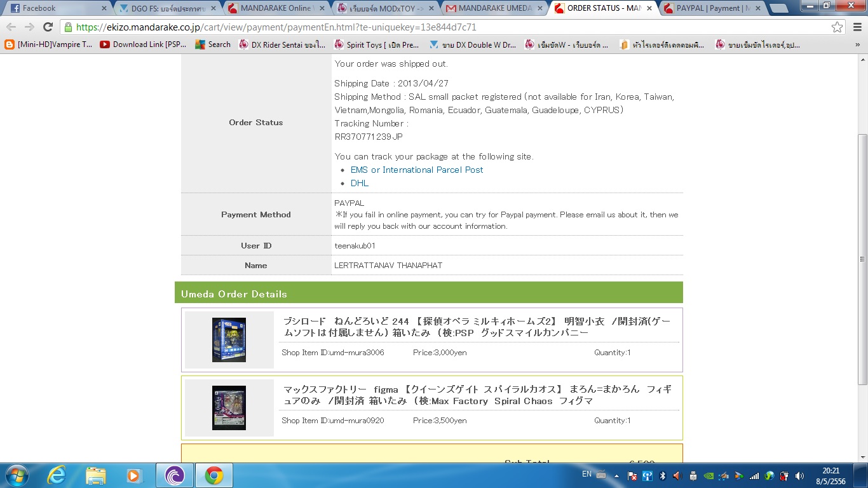Go back to the previous page
868x488 pixels.
pos(11,27)
